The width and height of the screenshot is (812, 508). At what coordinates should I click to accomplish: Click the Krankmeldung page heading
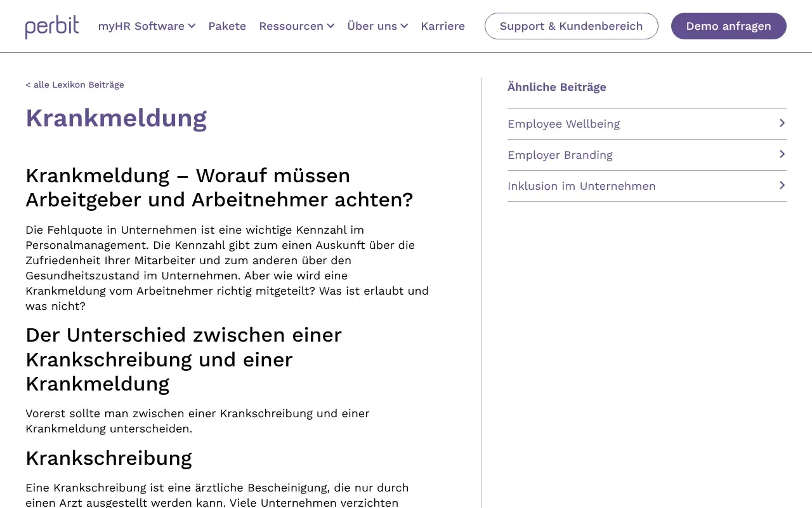pos(116,118)
